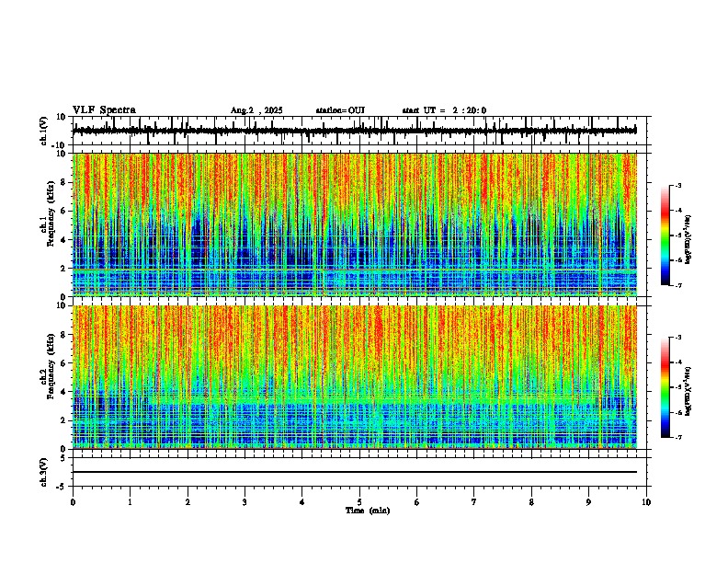Click the ch.1 color bar PSD unit label
728x563 pixels.
click(688, 239)
